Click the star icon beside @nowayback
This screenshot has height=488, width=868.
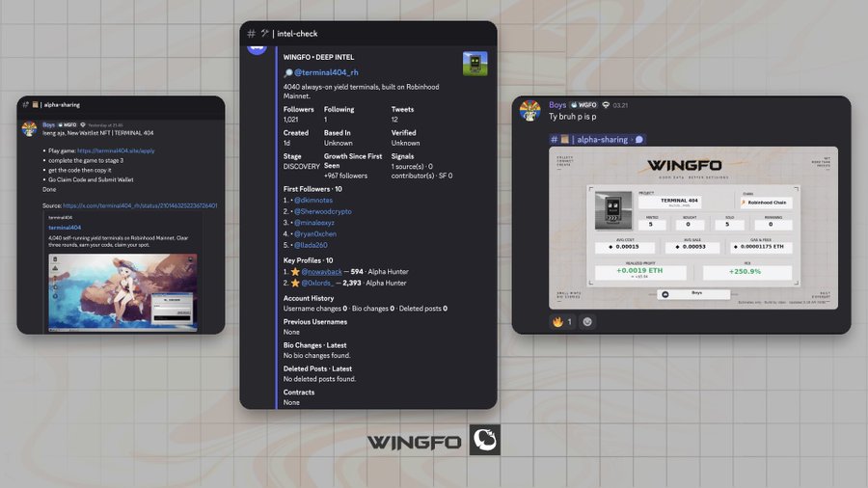(x=295, y=272)
